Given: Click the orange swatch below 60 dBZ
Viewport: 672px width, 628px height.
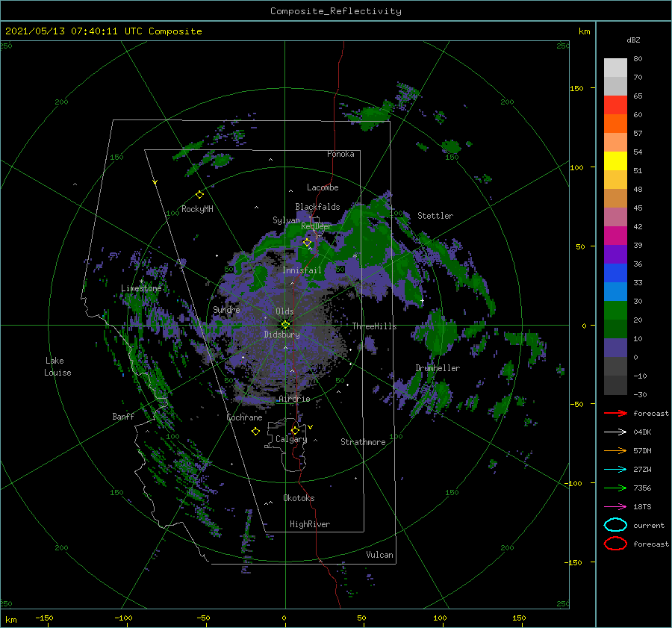Looking at the screenshot, I should 615,123.
